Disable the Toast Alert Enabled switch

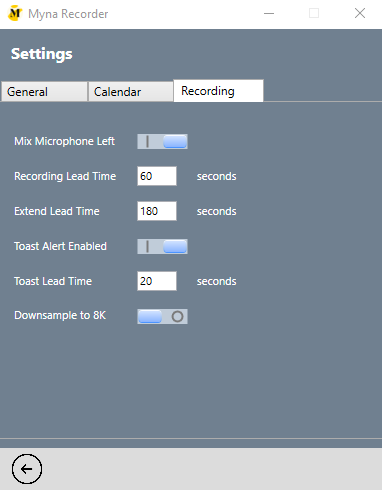click(x=162, y=246)
